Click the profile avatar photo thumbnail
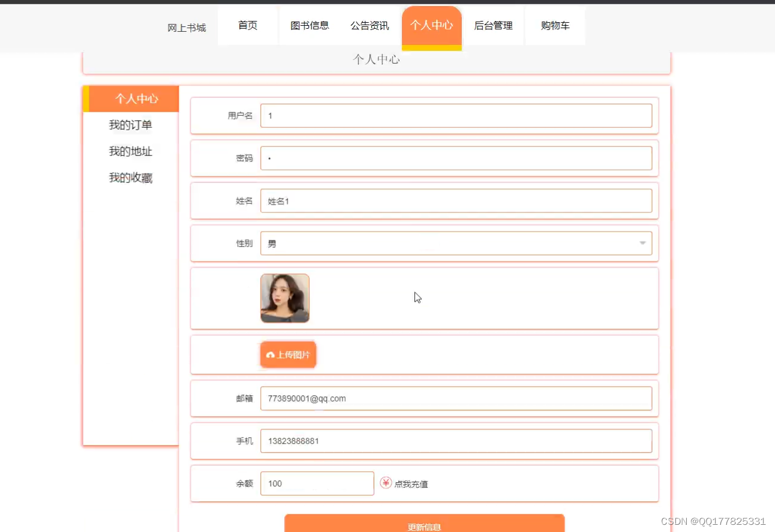The width and height of the screenshot is (775, 532). [284, 298]
